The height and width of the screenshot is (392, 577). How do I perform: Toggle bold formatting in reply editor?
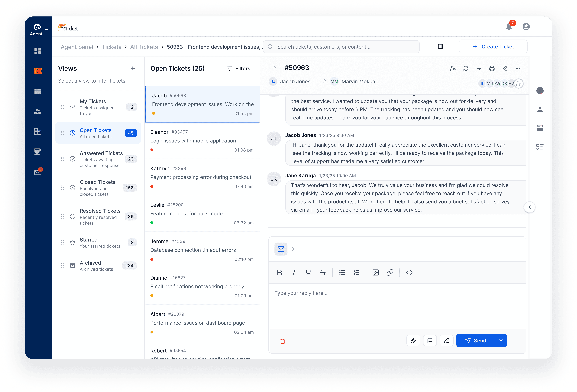pyautogui.click(x=279, y=272)
